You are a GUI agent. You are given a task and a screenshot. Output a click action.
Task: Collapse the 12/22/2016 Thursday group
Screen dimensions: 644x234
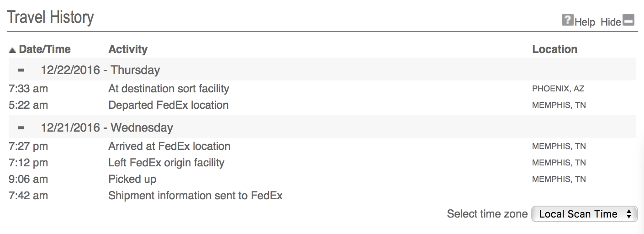tap(21, 70)
